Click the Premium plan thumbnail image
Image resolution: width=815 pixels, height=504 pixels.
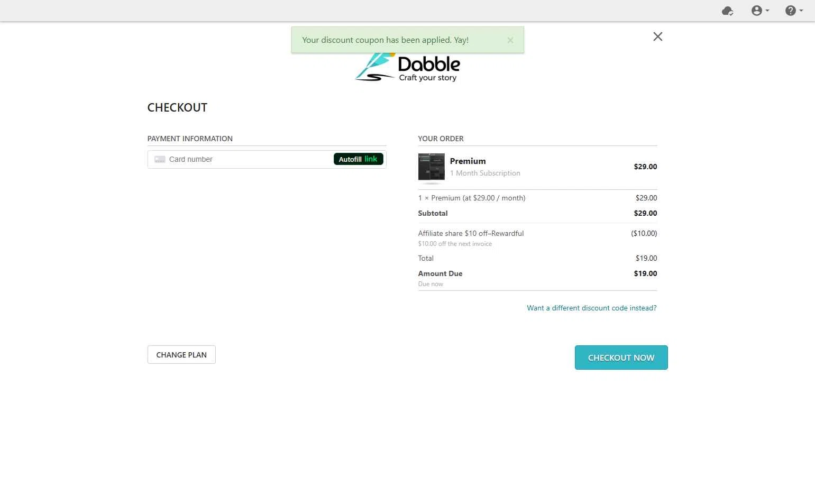click(432, 168)
